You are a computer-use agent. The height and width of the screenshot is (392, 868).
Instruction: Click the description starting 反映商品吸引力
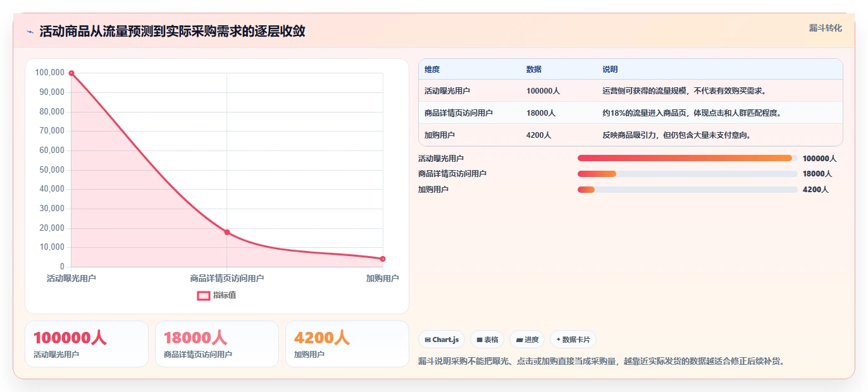point(677,135)
